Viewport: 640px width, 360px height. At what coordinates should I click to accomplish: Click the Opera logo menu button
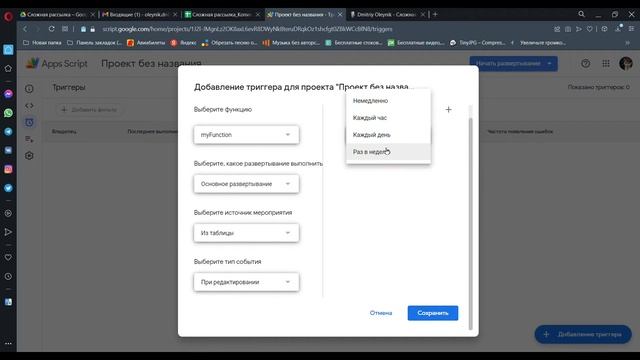point(8,16)
